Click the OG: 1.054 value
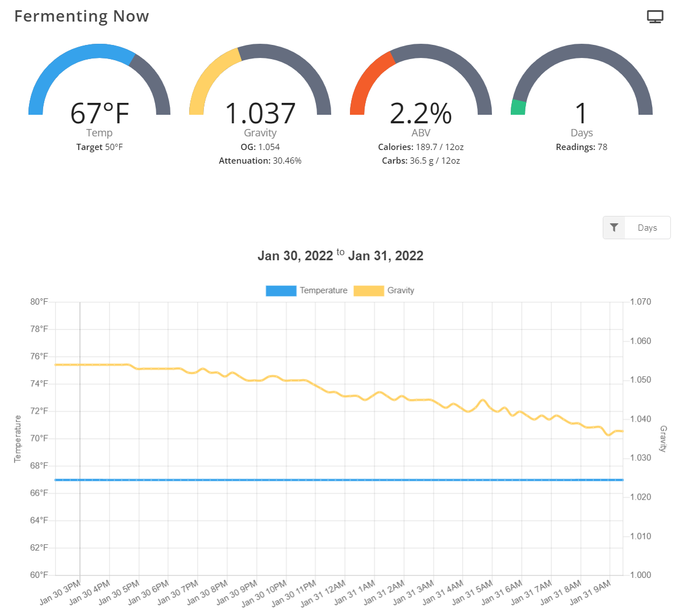The height and width of the screenshot is (616, 680). 260,147
